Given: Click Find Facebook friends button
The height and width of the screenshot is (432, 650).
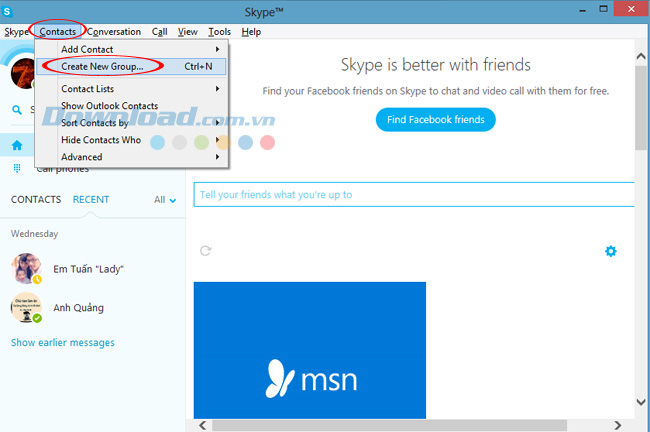Looking at the screenshot, I should (435, 119).
